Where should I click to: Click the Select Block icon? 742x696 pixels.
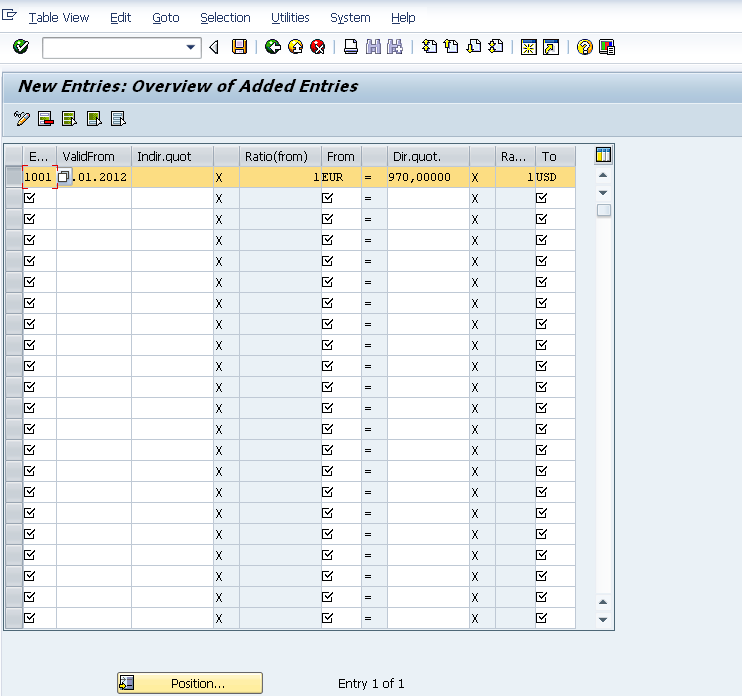pos(94,119)
